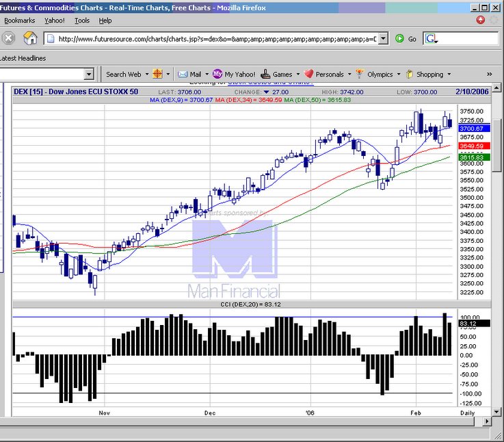The height and width of the screenshot is (442, 504).
Task: Expand the dropdown beside the orange target icon
Action: coord(168,74)
